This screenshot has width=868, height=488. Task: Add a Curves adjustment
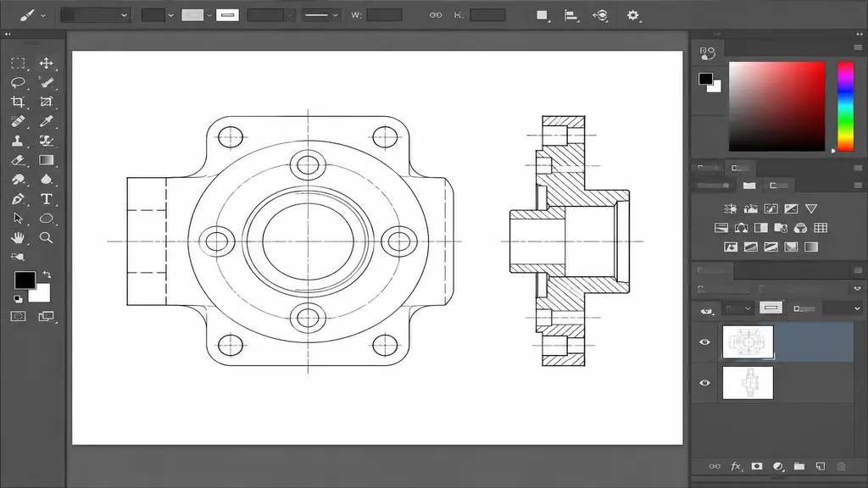(x=771, y=208)
